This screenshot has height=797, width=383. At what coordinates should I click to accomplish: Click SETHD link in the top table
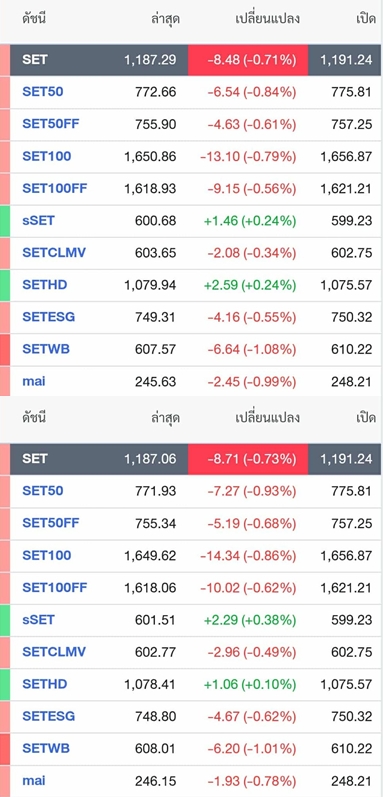(45, 285)
